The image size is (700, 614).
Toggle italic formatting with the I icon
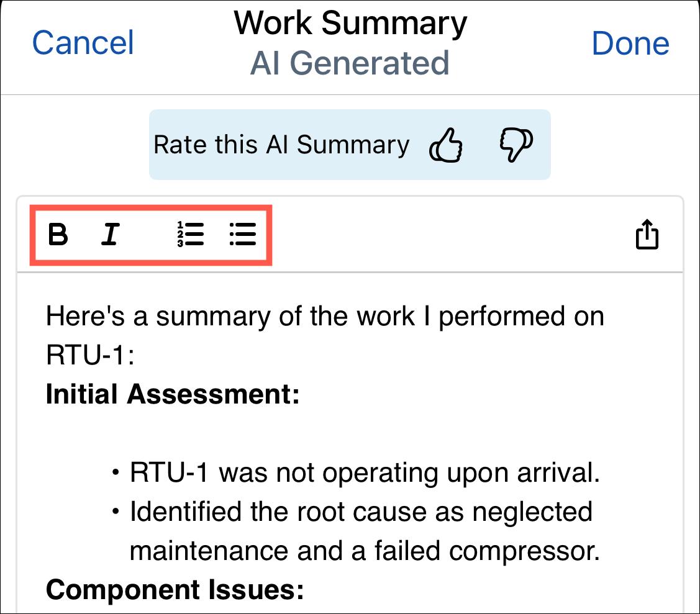(x=111, y=235)
